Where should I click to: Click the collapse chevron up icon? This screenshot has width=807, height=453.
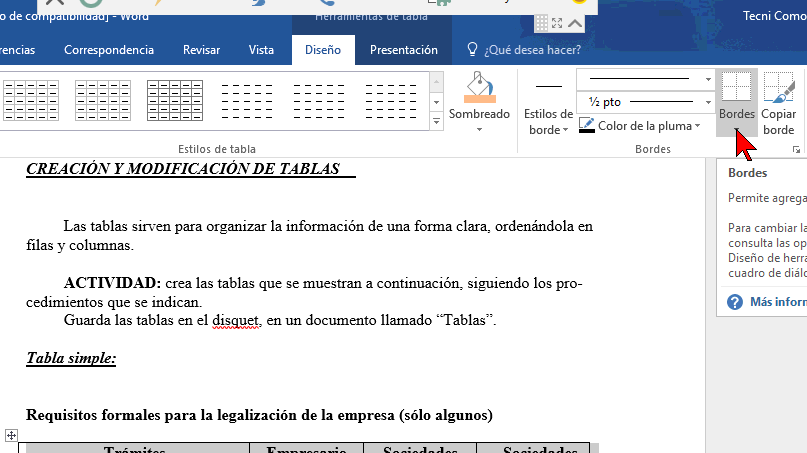tap(575, 23)
